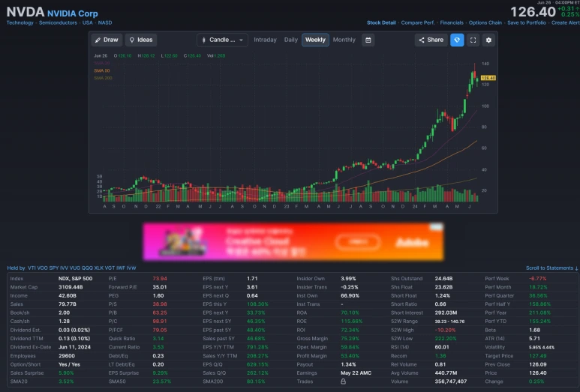This screenshot has height=392, width=580.
Task: Click the Perf Week value -6.77%
Action: [x=537, y=279]
